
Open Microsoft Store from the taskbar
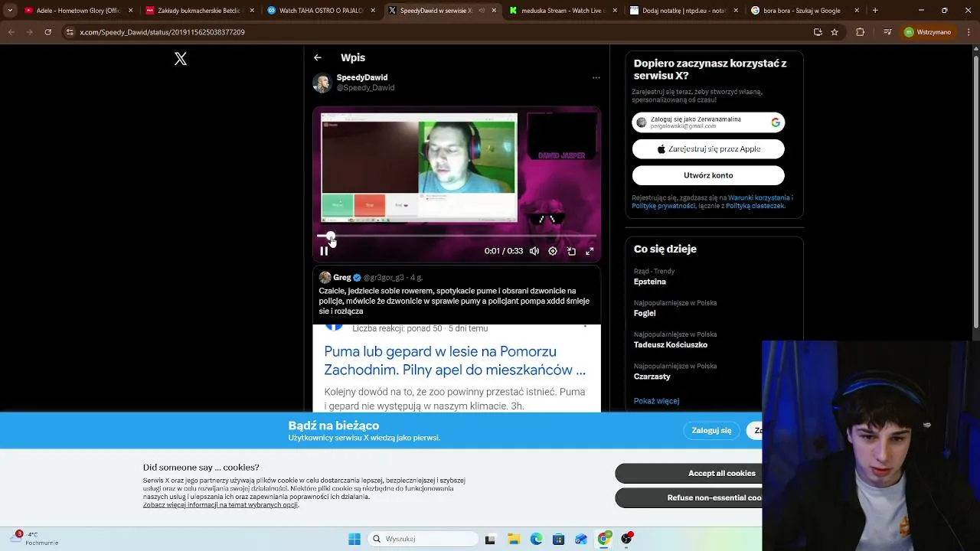coord(558,539)
